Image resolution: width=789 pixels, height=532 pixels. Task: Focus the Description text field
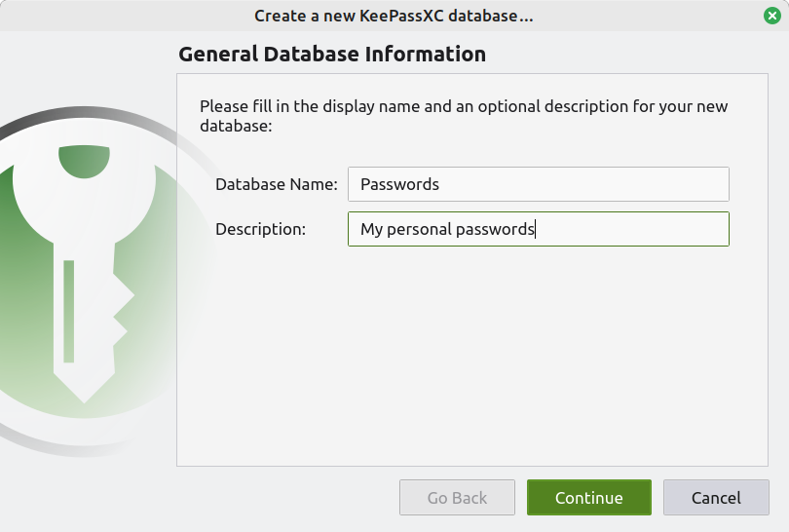(538, 229)
